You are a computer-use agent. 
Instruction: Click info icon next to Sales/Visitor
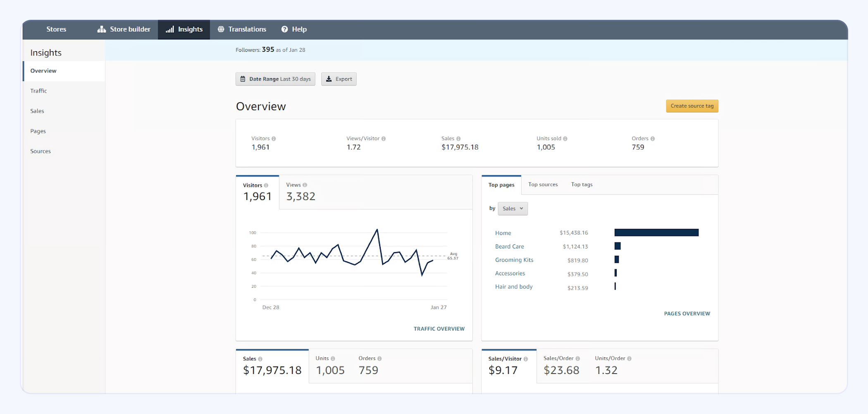click(x=526, y=359)
